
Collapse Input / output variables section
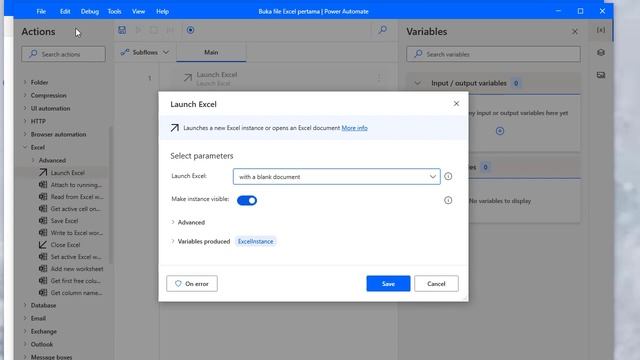pyautogui.click(x=417, y=83)
